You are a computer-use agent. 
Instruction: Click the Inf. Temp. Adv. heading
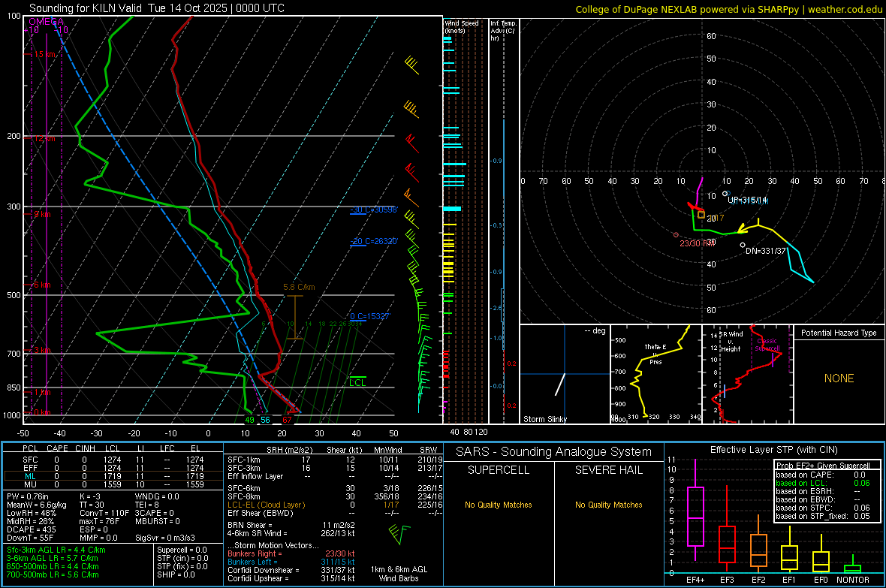[503, 31]
